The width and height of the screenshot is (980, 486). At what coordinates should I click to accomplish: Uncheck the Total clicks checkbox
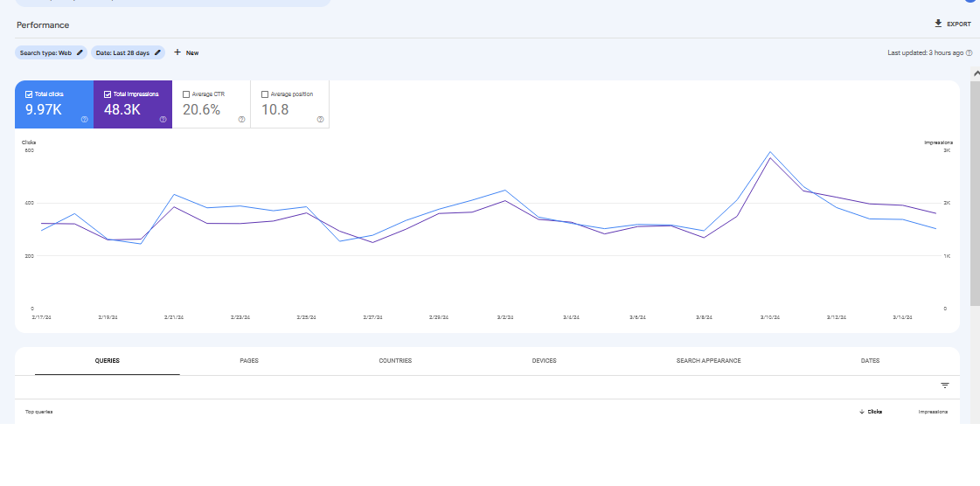coord(29,94)
